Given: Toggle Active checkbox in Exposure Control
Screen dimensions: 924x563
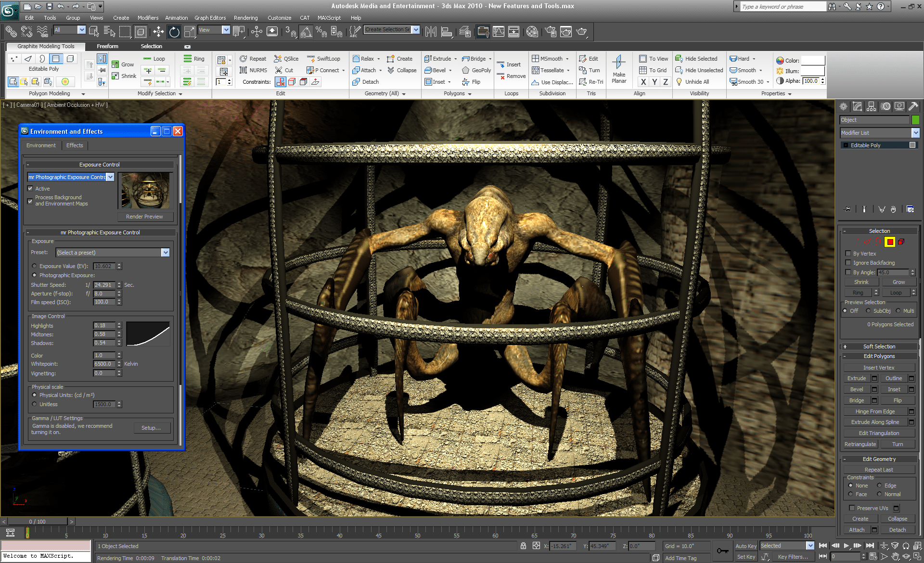Looking at the screenshot, I should [30, 188].
